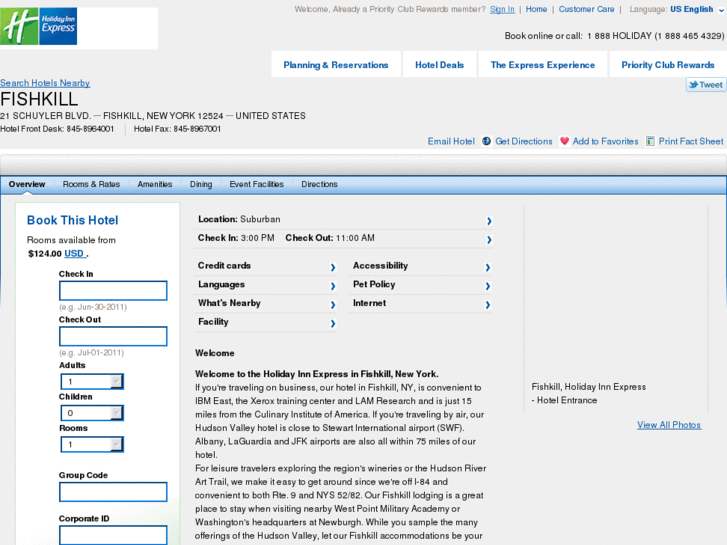The image size is (727, 545).
Task: Expand the Check In and Check Out row chevron
Action: pyautogui.click(x=489, y=239)
